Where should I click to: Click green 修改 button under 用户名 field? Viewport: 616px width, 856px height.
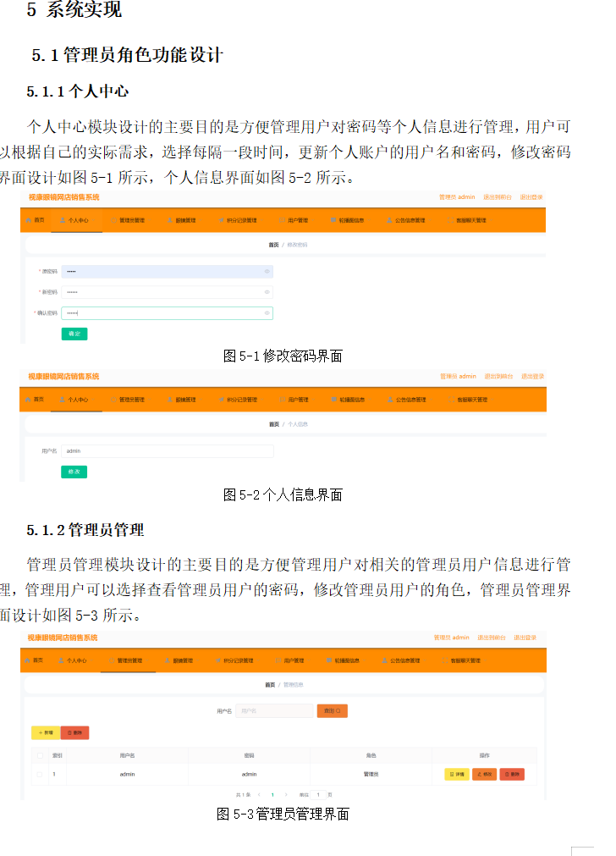click(x=74, y=472)
